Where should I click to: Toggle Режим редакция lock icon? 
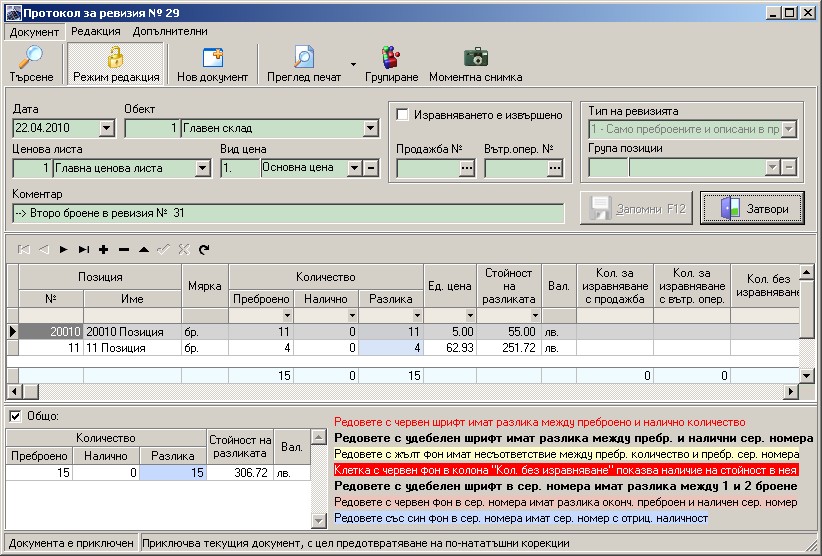pos(115,57)
